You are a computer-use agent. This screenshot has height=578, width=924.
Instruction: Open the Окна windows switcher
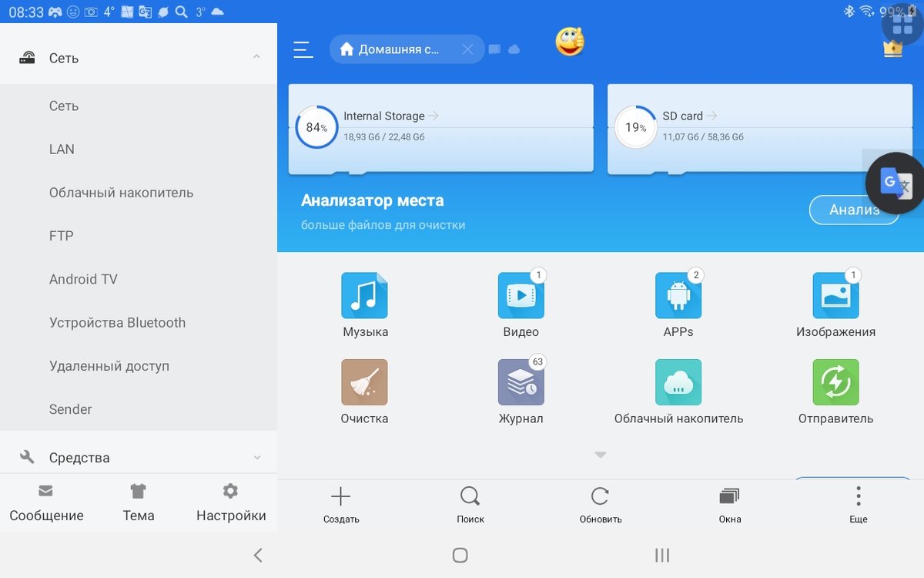click(729, 505)
